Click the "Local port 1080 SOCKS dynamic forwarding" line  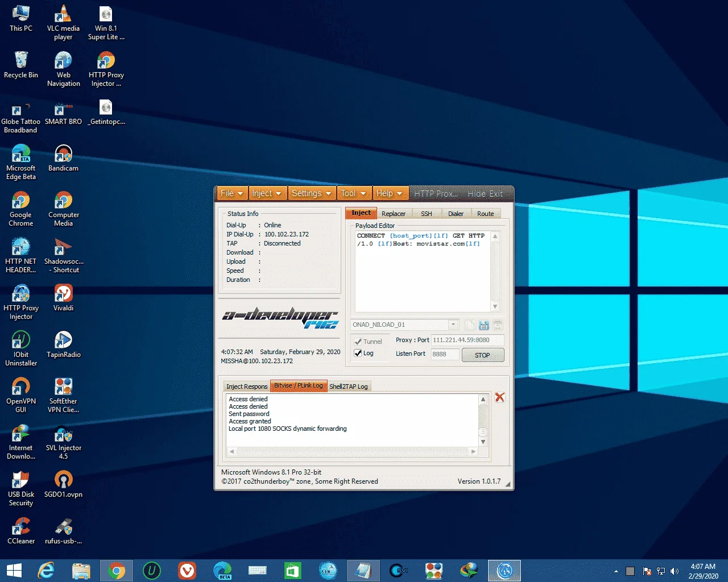(287, 429)
